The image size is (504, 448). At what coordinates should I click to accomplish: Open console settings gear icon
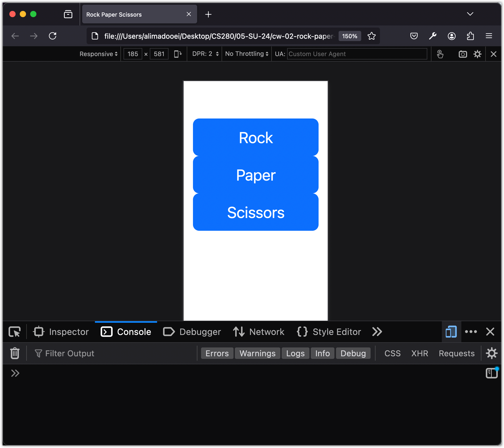[492, 353]
